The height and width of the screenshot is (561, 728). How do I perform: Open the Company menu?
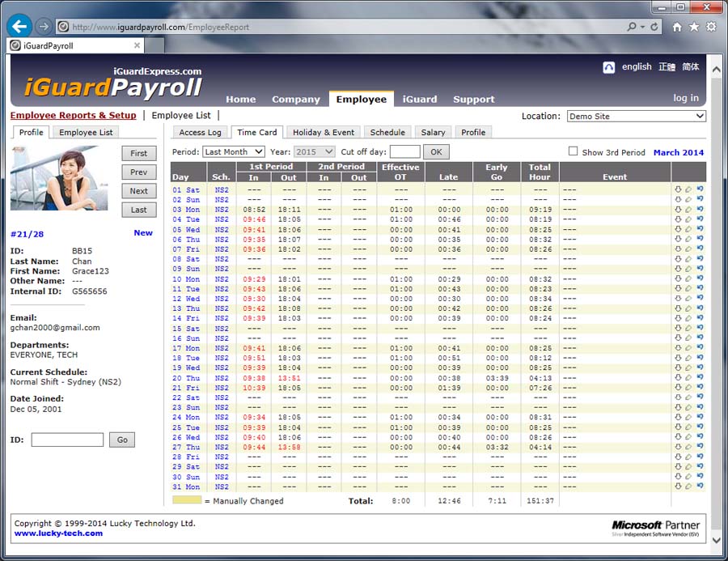(296, 100)
